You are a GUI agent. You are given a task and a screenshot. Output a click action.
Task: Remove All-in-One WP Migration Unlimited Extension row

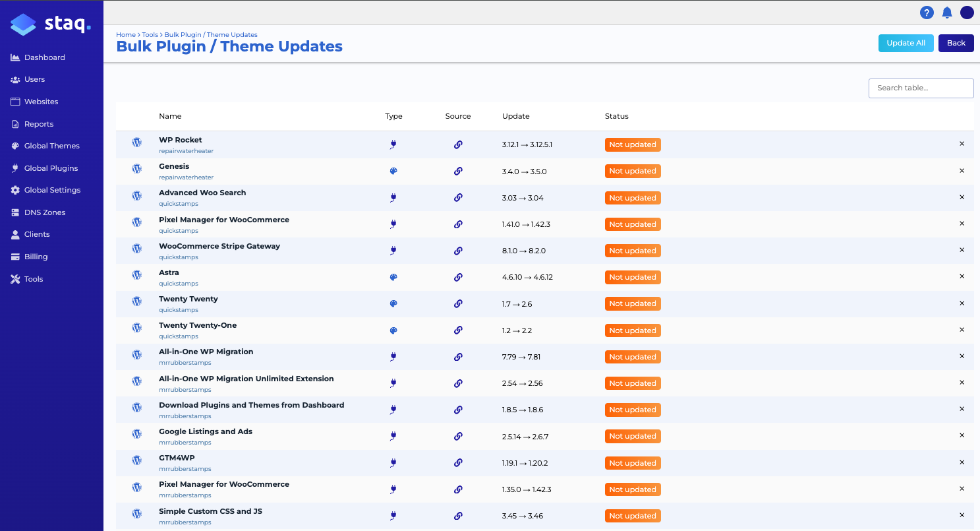[x=962, y=383]
